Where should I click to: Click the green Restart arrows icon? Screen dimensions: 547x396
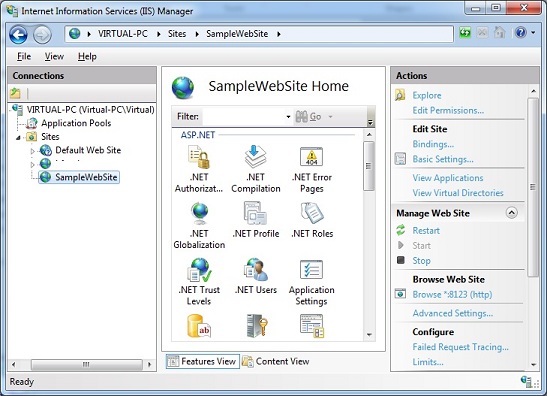point(400,230)
